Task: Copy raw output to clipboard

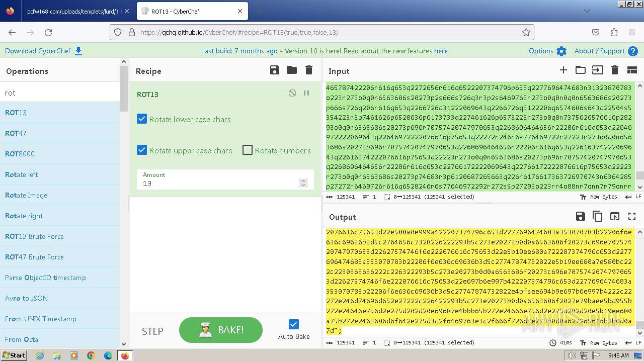Action: coord(598,216)
